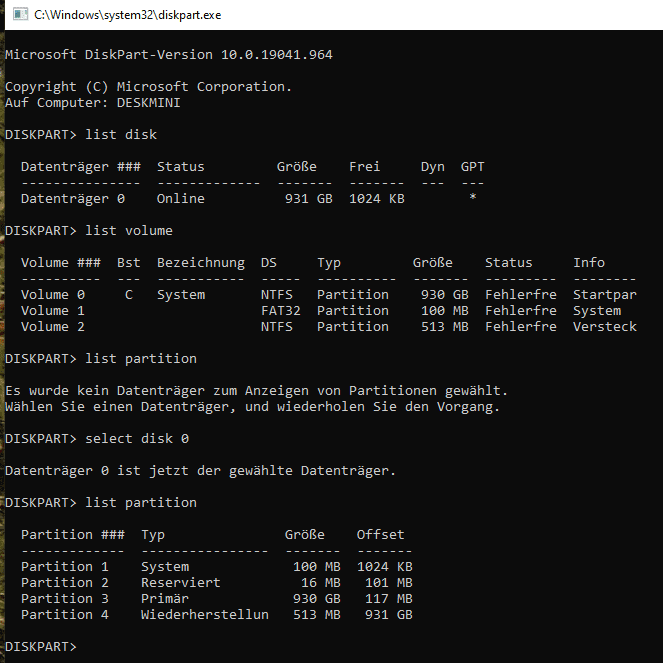Click the 'Copyright (C) Microsoft Corporation.' line
Screen dimensions: 663x663
148,87
